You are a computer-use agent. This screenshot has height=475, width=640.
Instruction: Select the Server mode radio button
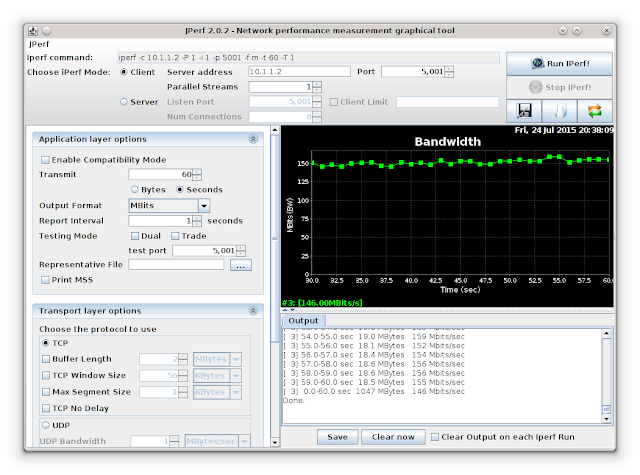click(124, 102)
